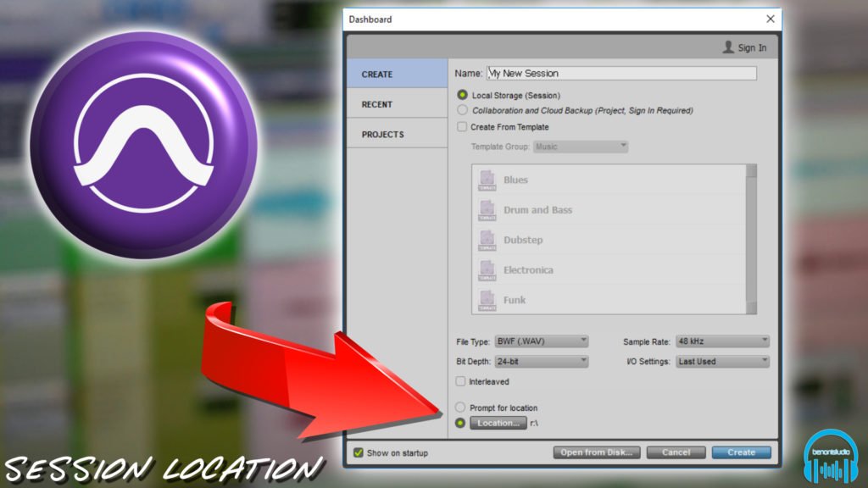
Task: Enable Create From Template checkbox
Action: point(462,127)
